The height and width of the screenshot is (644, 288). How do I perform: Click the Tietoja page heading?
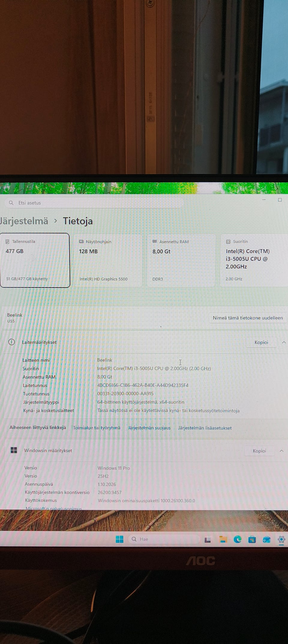coord(78,221)
